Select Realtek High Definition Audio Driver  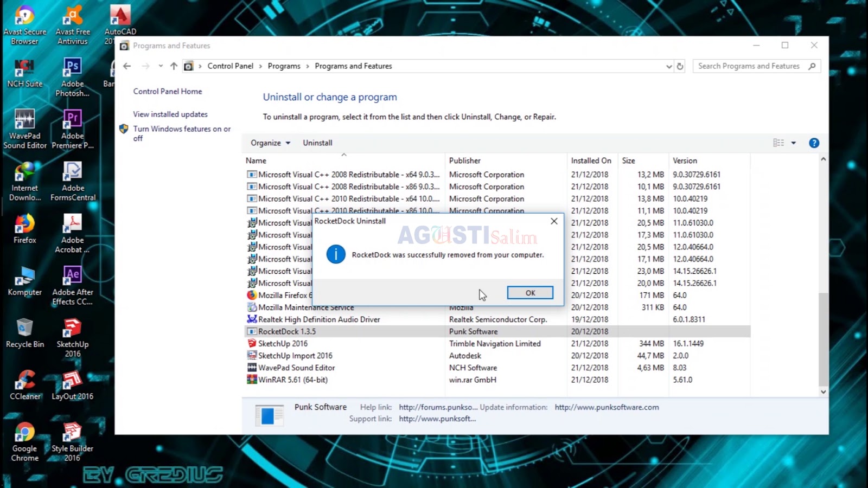[497, 319]
